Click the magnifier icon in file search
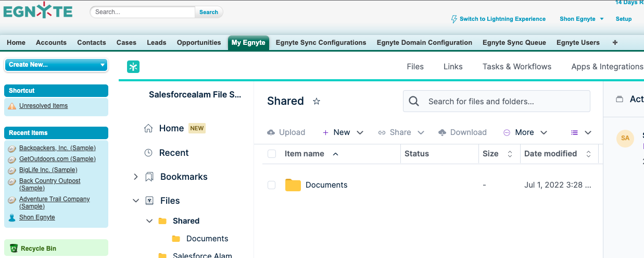644x258 pixels. pos(414,101)
